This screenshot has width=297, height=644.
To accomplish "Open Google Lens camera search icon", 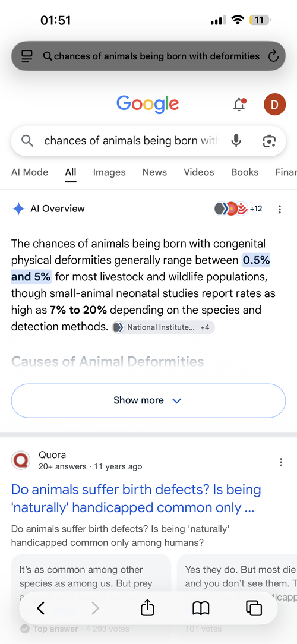I will (x=268, y=141).
